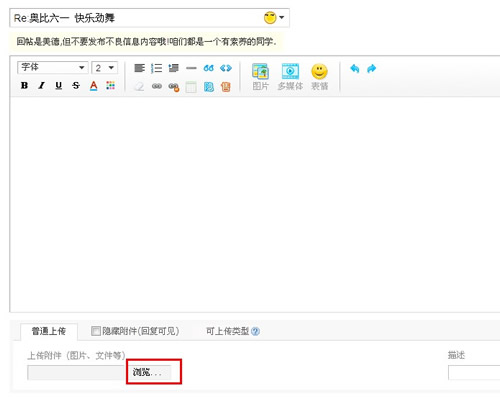
Task: Insert a quote block
Action: tap(208, 68)
